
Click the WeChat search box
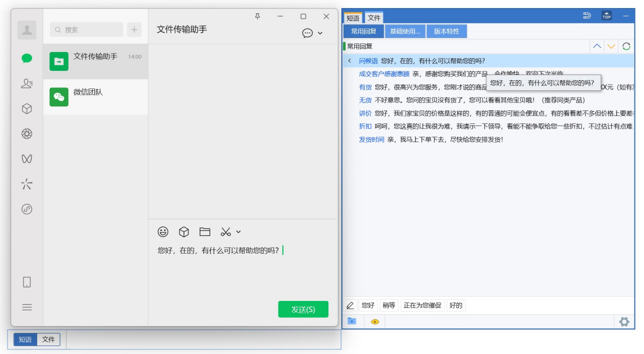point(86,29)
